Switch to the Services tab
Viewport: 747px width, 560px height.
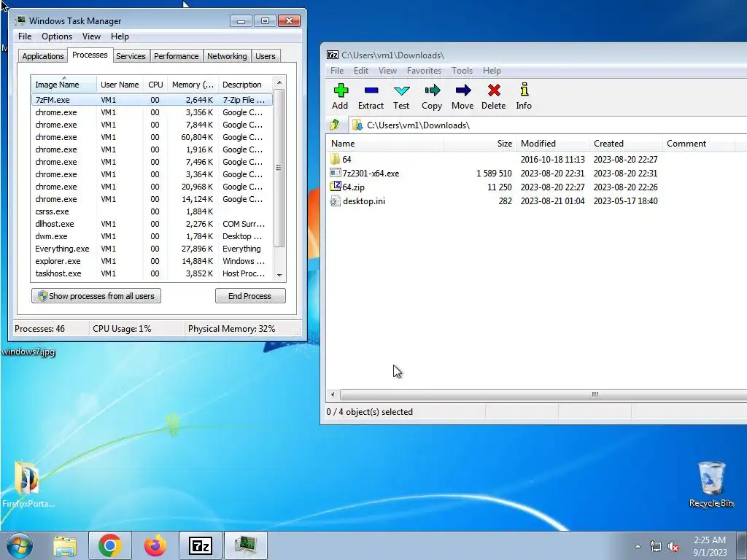pyautogui.click(x=131, y=55)
